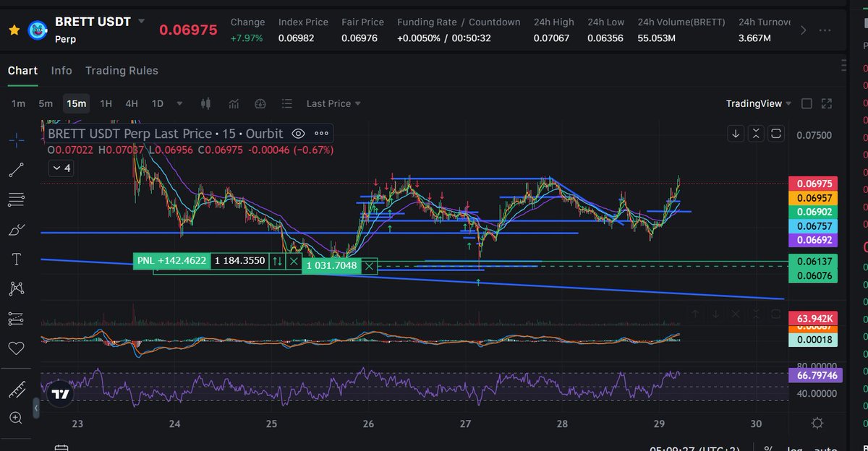Toggle visibility eye for BRETT USDT Perp legend

(298, 134)
